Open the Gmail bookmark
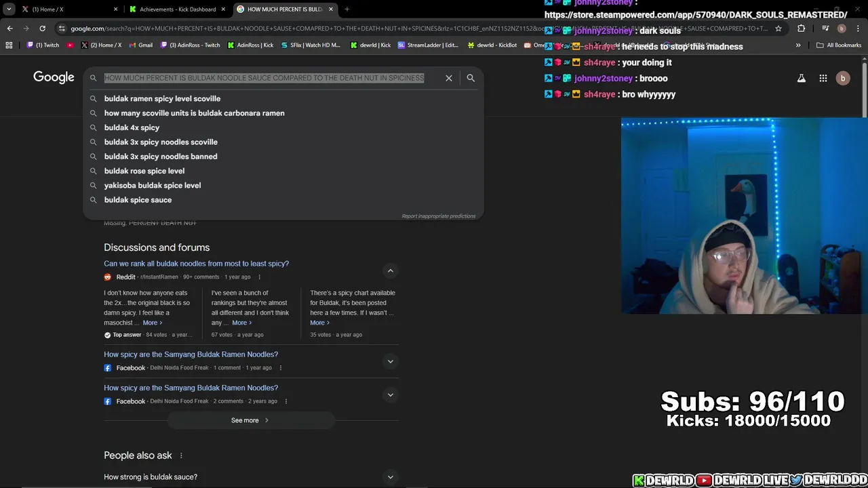The width and height of the screenshot is (868, 488). tap(140, 45)
